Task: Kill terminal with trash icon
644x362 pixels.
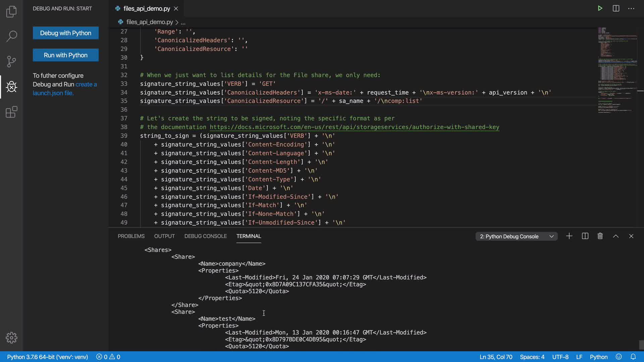Action: click(600, 236)
